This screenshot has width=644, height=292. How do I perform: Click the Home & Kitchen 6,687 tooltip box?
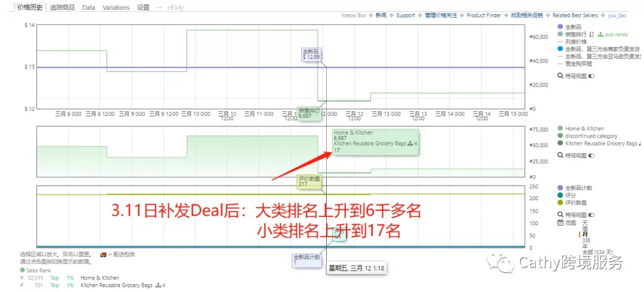click(x=376, y=142)
